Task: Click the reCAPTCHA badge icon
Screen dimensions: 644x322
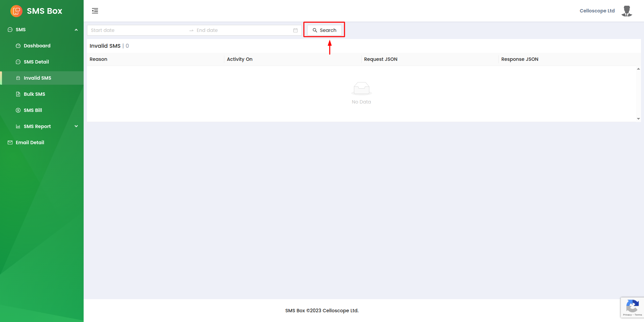Action: (x=632, y=307)
